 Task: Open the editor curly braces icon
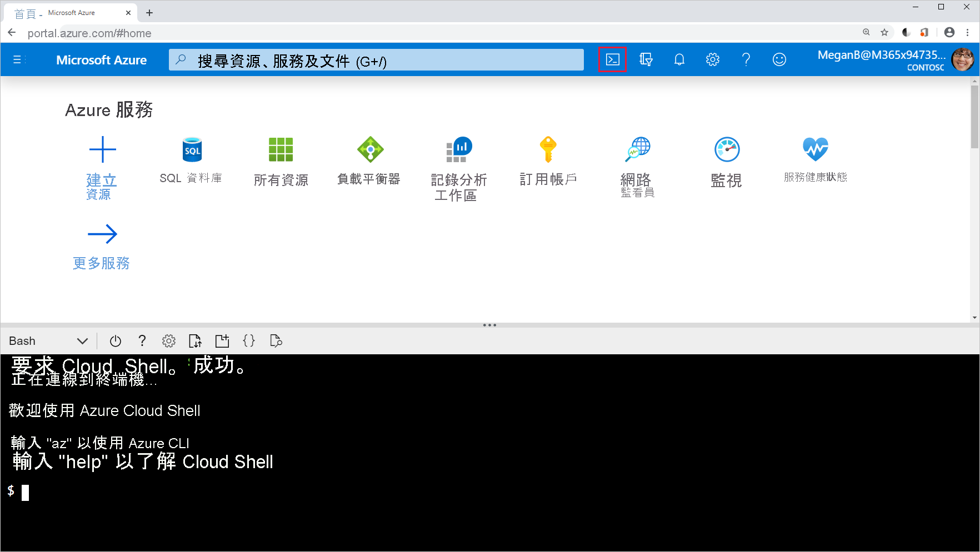[x=249, y=341]
